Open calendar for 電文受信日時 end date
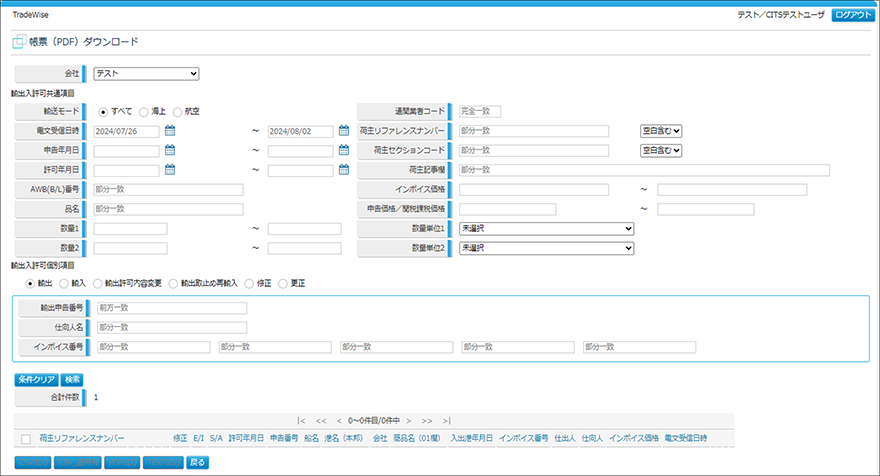This screenshot has width=880, height=476. (x=344, y=131)
